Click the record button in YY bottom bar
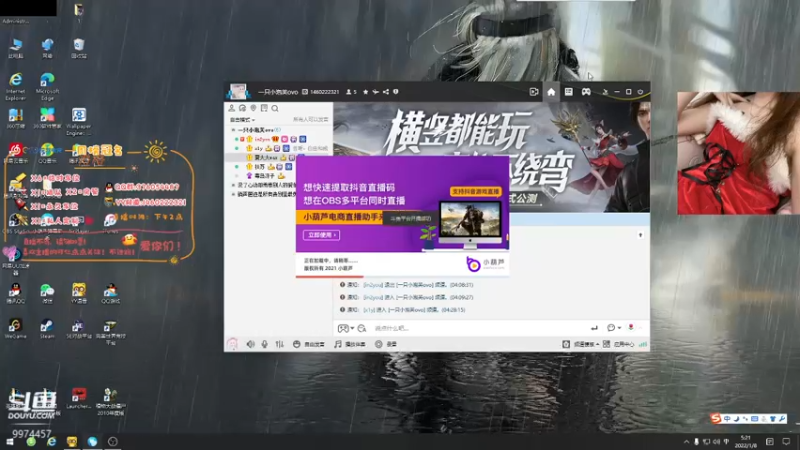Image resolution: width=800 pixels, height=450 pixels. tap(386, 344)
